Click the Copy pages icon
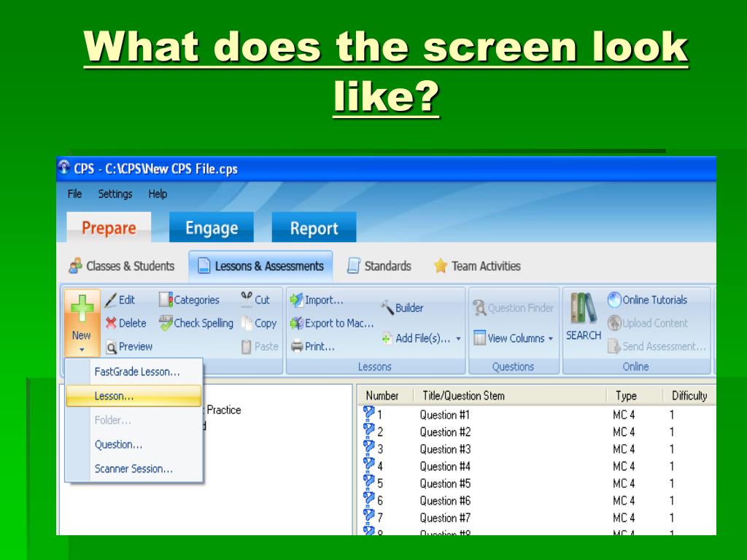 247,323
